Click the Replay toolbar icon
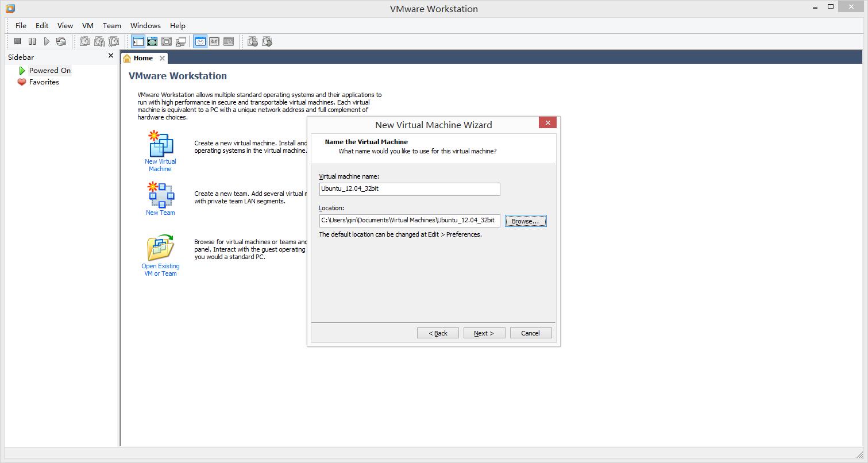868x463 pixels. tap(267, 41)
